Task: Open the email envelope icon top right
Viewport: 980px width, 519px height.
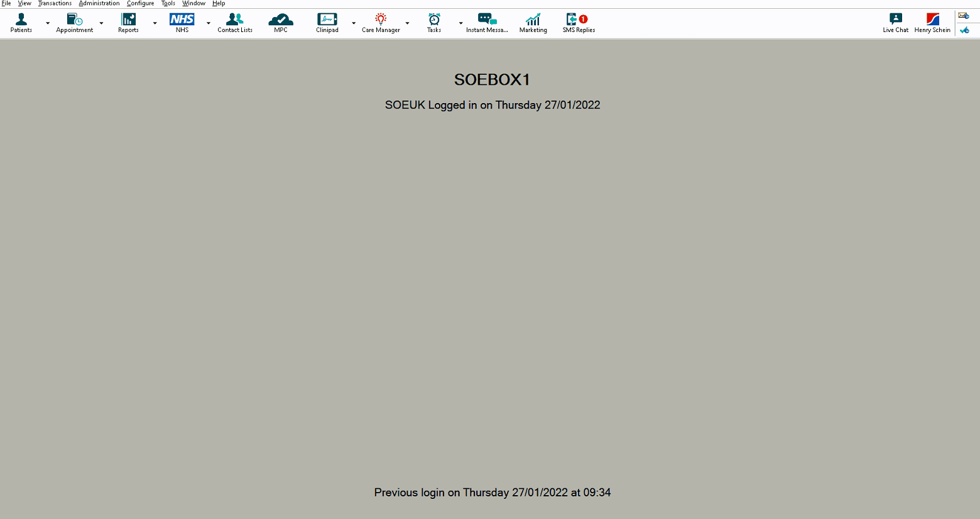Action: coord(965,14)
